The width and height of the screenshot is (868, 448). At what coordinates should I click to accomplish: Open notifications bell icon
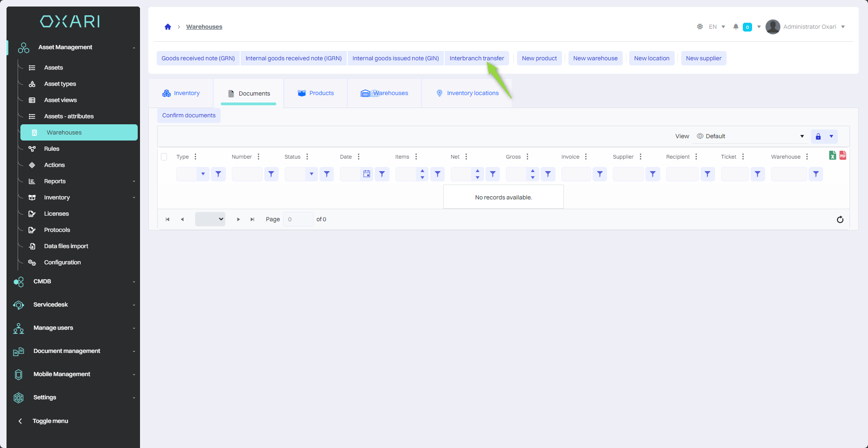tap(735, 27)
